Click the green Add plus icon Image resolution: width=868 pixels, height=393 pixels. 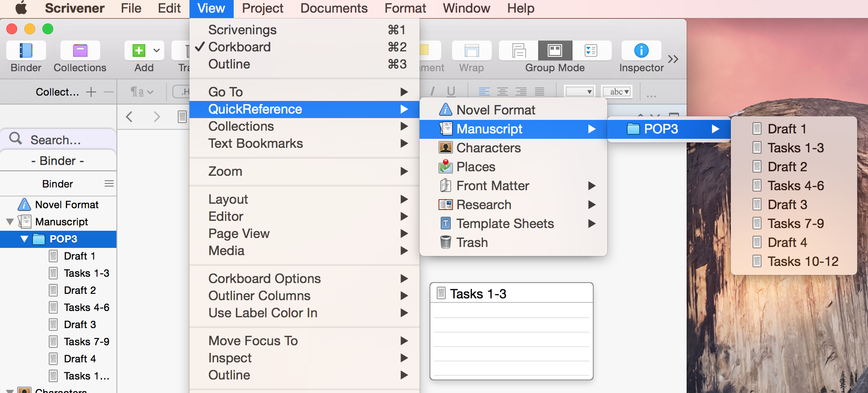point(139,50)
